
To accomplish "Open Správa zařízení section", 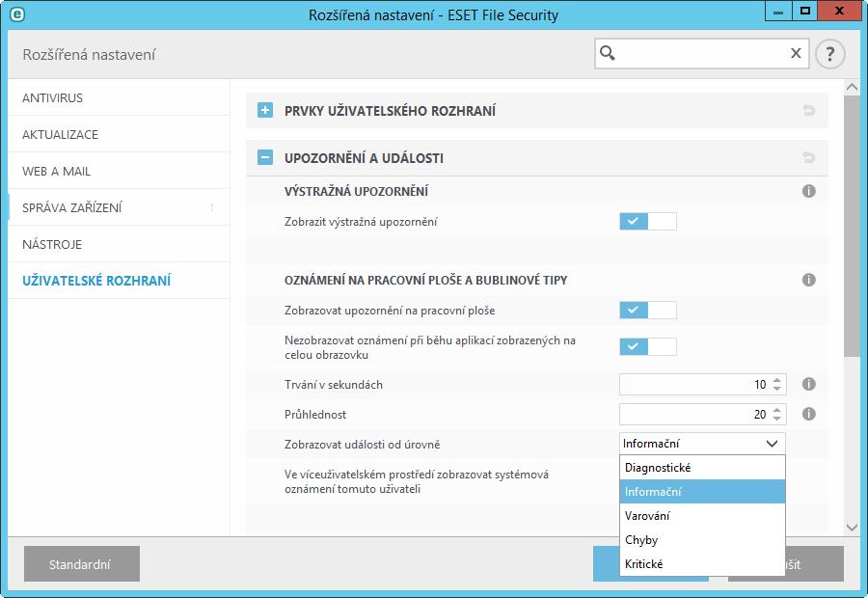I will 119,207.
